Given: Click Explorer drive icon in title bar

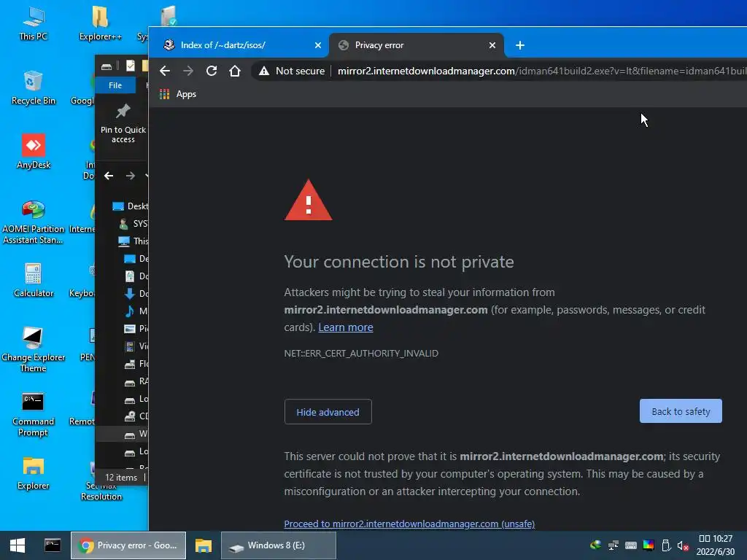Looking at the screenshot, I should point(107,66).
